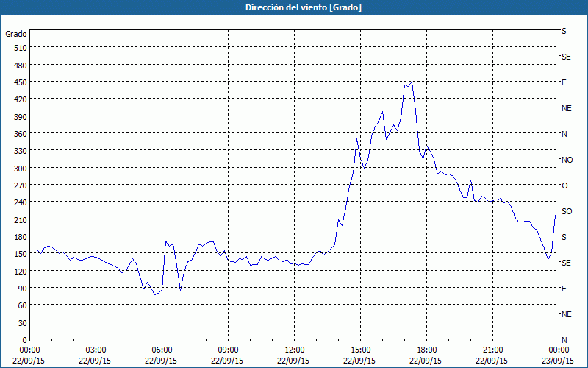The height and width of the screenshot is (368, 588).
Task: Pick the 420 value on the left axis
Action: [x=21, y=99]
